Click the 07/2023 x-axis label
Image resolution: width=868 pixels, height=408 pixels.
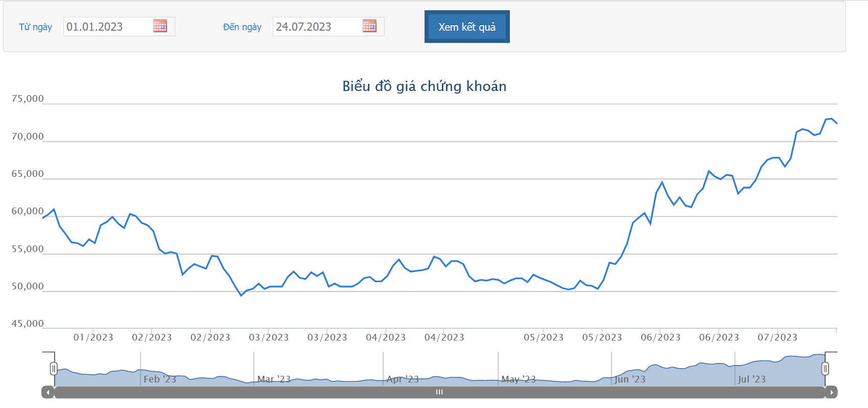coord(777,337)
